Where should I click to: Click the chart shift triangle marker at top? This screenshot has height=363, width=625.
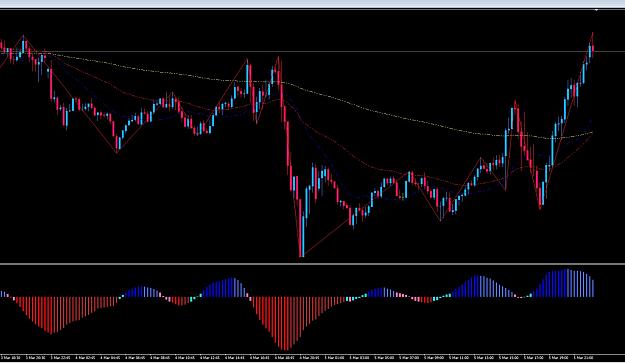[x=597, y=10]
